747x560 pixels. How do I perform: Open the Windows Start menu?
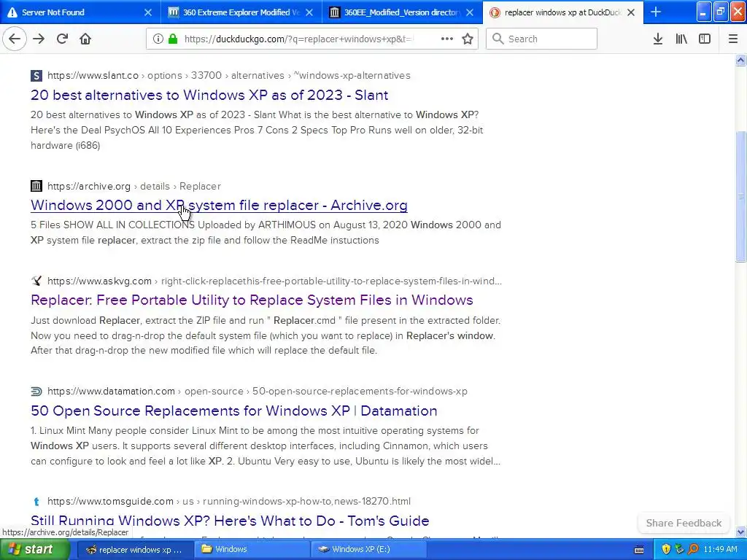34,549
